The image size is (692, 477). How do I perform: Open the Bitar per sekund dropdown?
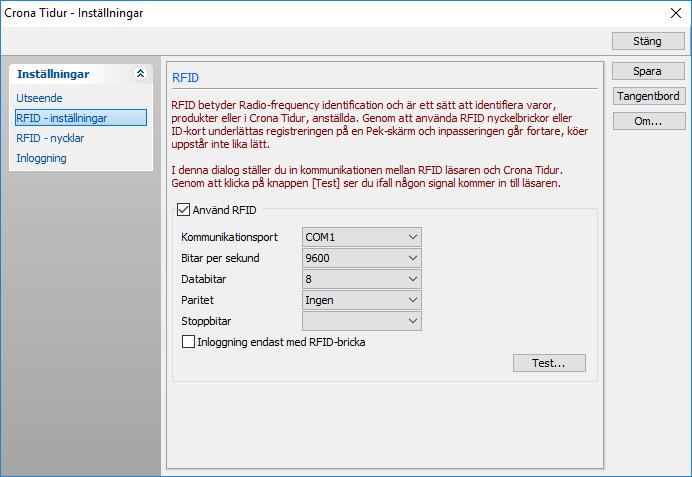point(361,258)
